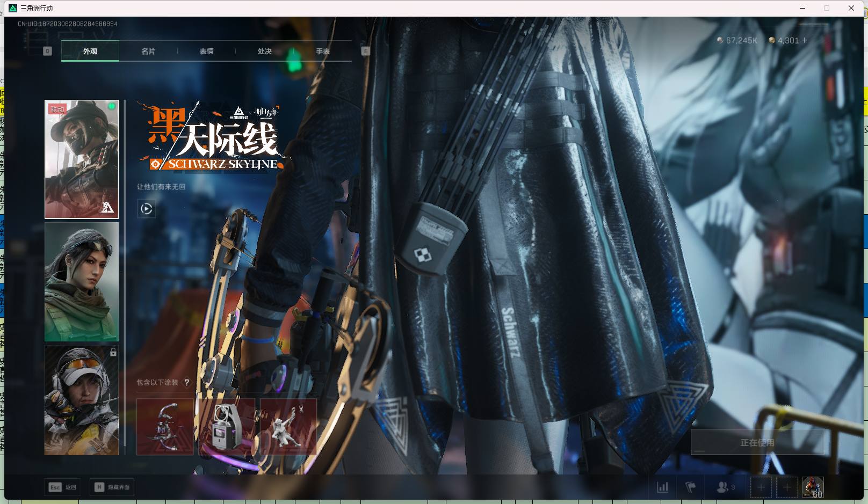Select the goggles and green scarf skin thumbnail
The image size is (868, 504).
pyautogui.click(x=82, y=282)
